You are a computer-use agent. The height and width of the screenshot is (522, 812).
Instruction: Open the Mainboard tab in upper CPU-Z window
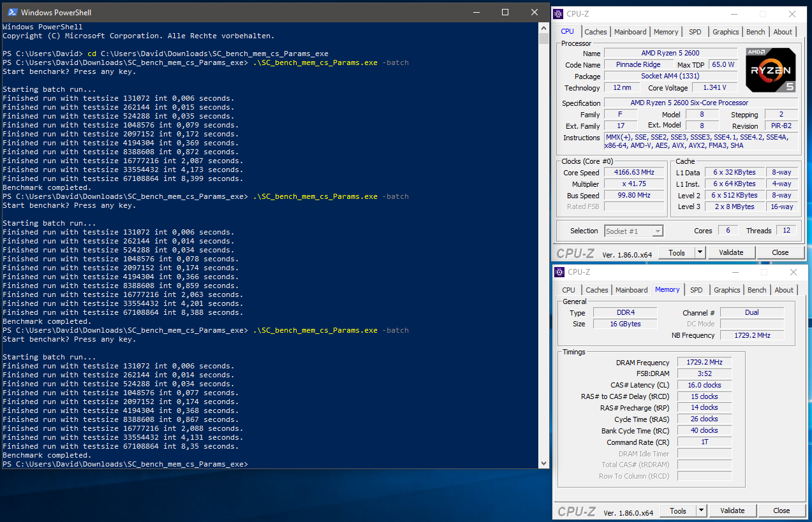(630, 32)
